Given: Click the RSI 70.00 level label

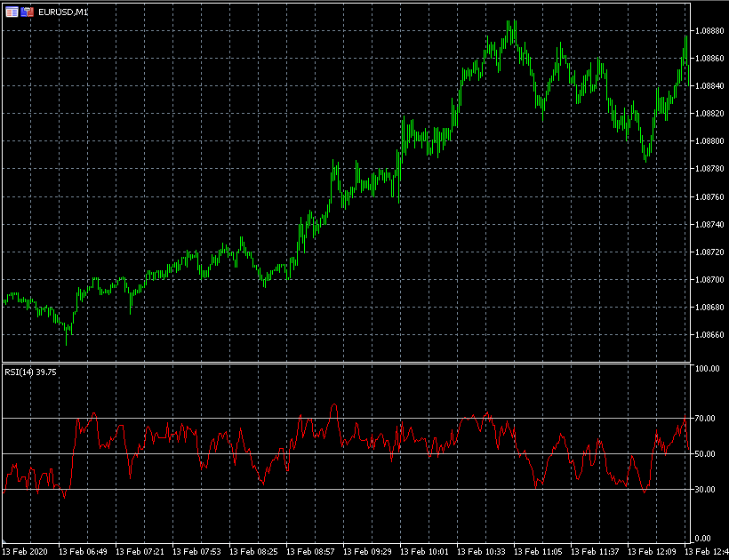Looking at the screenshot, I should pos(705,419).
